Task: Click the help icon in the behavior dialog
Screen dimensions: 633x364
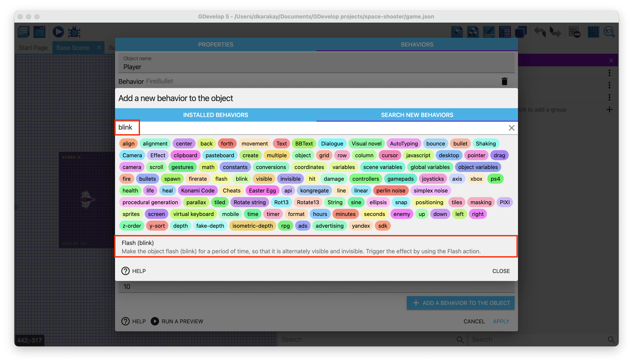Action: pos(125,271)
